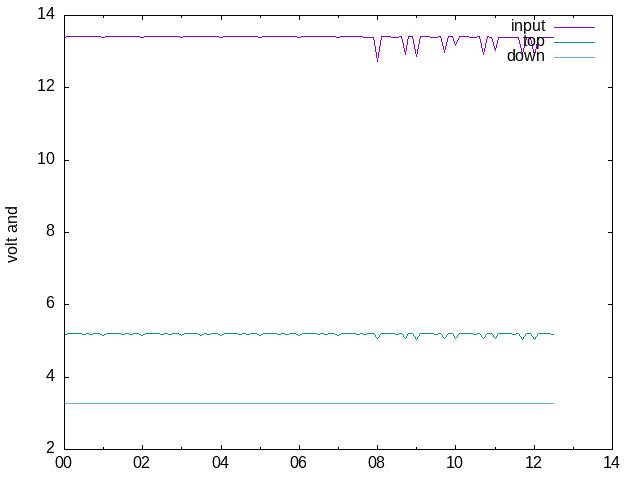The height and width of the screenshot is (480, 640).
Task: Select the green top legend line sample
Action: click(x=574, y=41)
